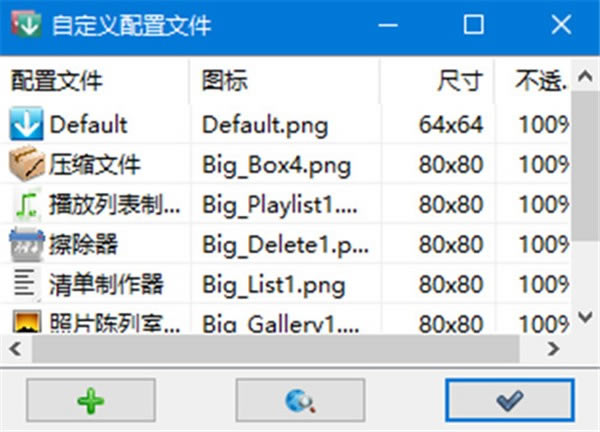The height and width of the screenshot is (432, 600).
Task: Click the horizontal scrollbar thumb
Action: point(276,349)
